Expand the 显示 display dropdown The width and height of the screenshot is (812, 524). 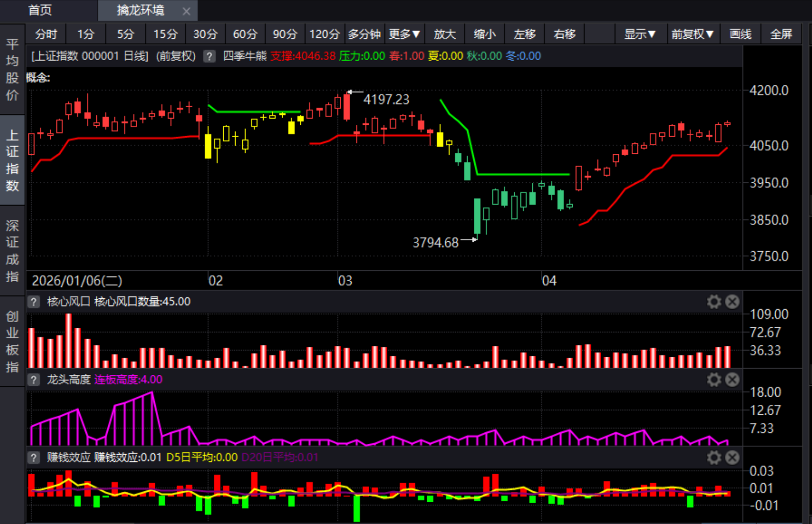[640, 34]
